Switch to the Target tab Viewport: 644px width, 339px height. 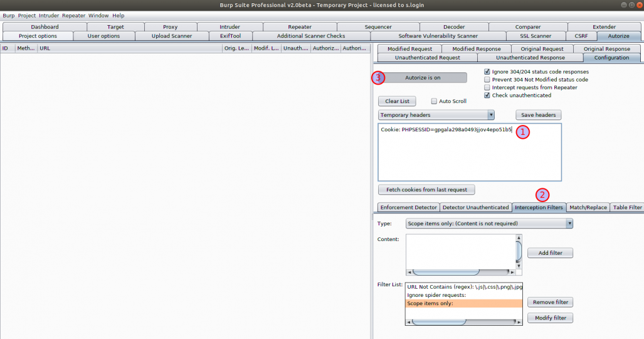pos(115,27)
